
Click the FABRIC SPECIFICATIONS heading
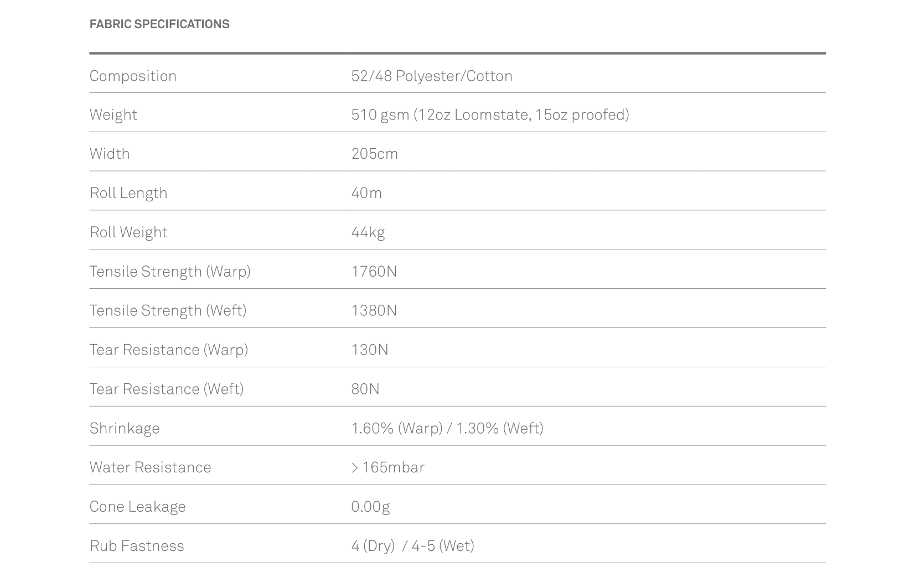pos(159,24)
